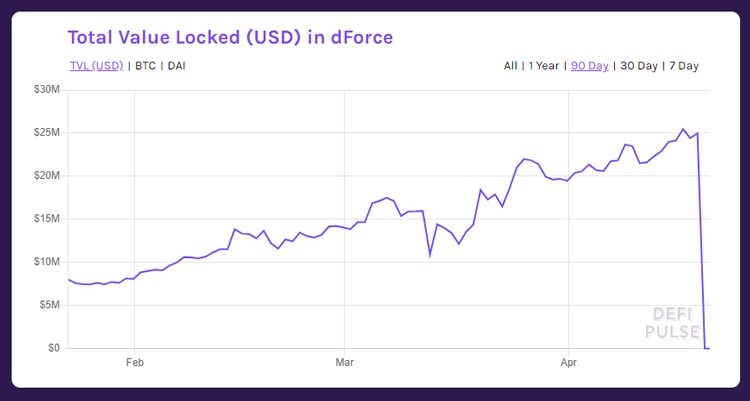Click the Mar x-axis label
750x401 pixels.
(345, 364)
